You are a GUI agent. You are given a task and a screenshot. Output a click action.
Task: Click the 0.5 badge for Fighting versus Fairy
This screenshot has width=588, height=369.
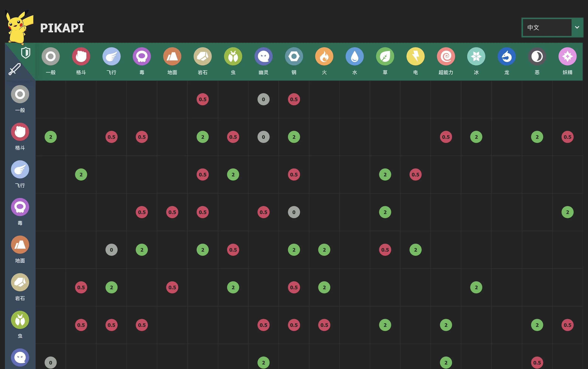568,137
